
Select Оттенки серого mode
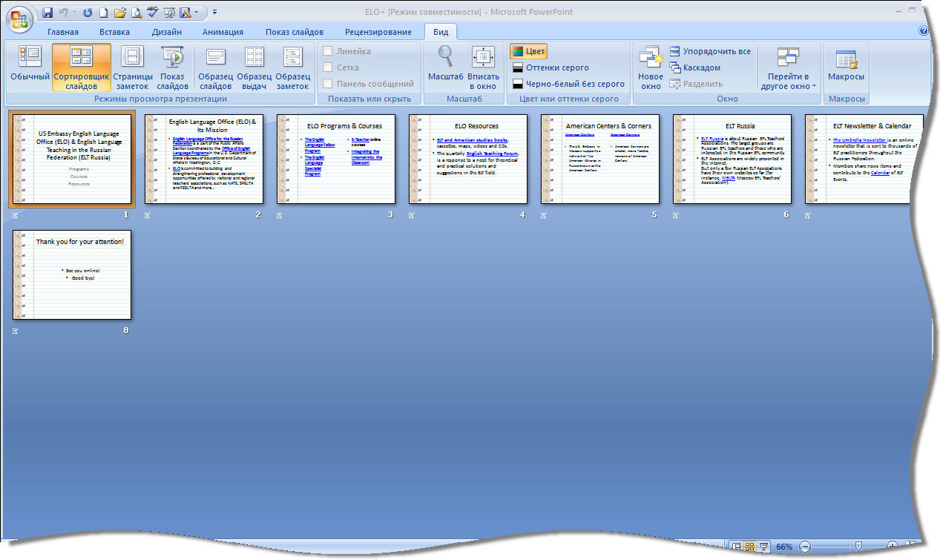coord(550,67)
